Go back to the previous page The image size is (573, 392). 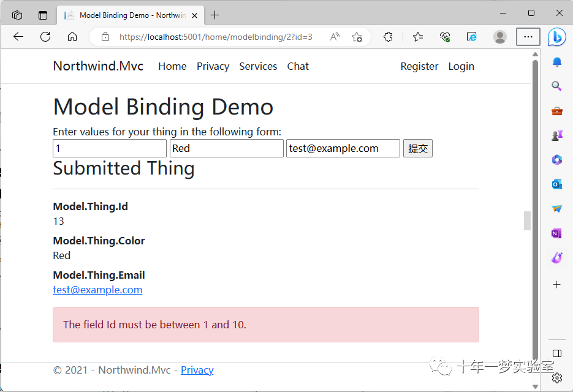tap(18, 37)
